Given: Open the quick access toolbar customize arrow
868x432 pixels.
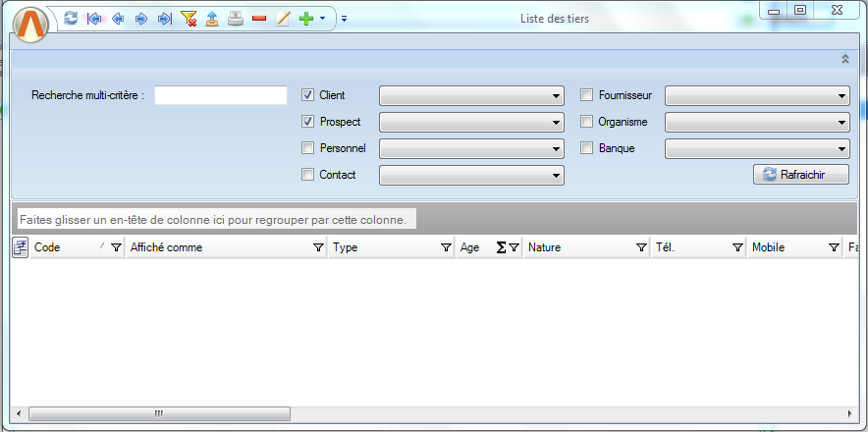Looking at the screenshot, I should 344,20.
